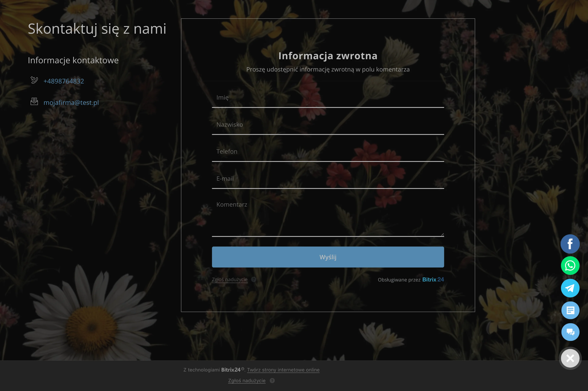Click into the E-mail field
The width and height of the screenshot is (588, 391).
click(x=328, y=179)
